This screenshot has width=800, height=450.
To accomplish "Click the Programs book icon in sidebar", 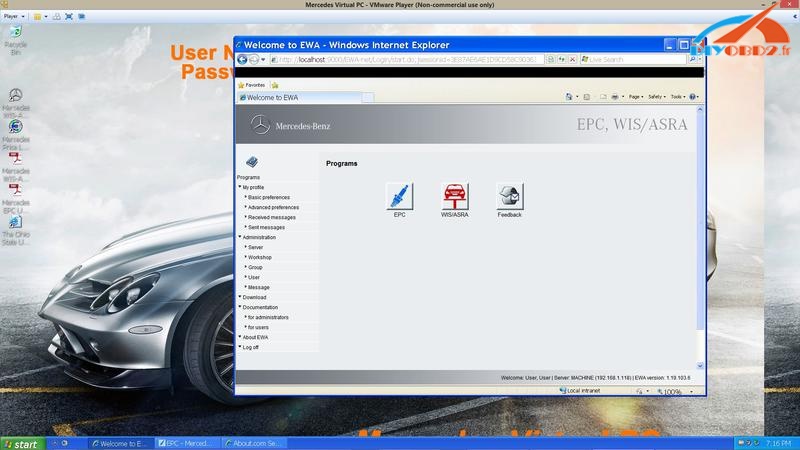I will 251,162.
